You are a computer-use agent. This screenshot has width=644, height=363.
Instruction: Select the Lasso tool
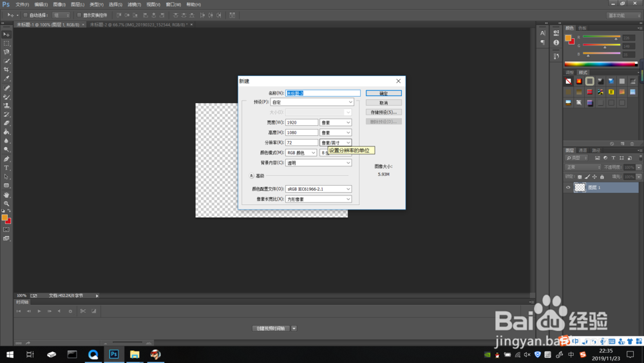pos(6,52)
